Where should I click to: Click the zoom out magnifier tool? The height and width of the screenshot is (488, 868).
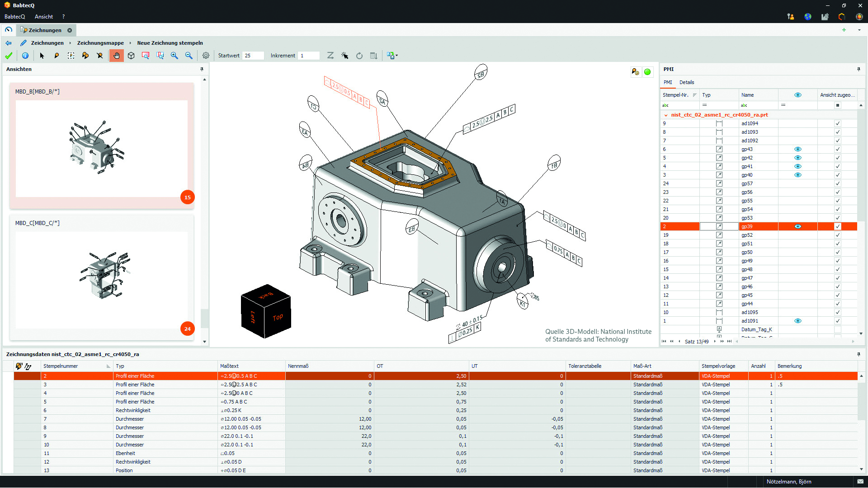[189, 55]
